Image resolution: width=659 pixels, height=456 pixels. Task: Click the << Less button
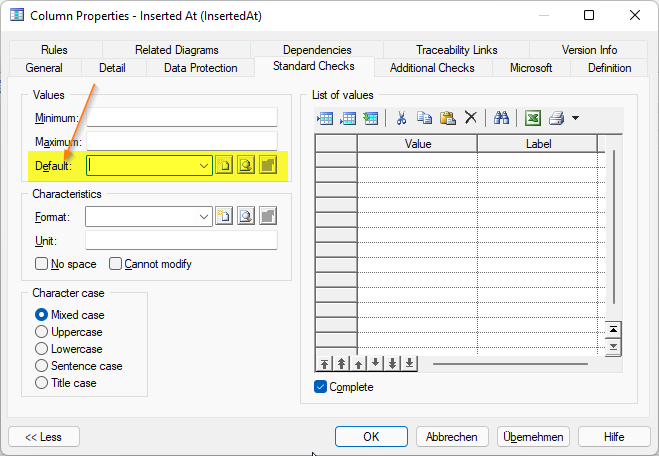tap(44, 437)
